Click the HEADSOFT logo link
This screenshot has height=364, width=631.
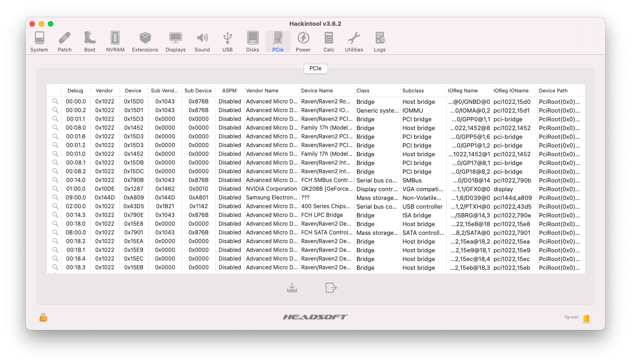[x=315, y=317]
